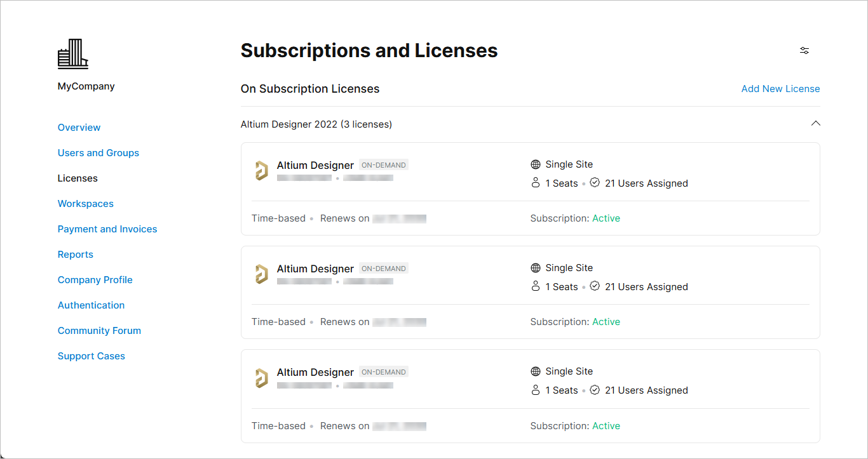The image size is (868, 459).
Task: Go to the Overview page
Action: tap(79, 128)
